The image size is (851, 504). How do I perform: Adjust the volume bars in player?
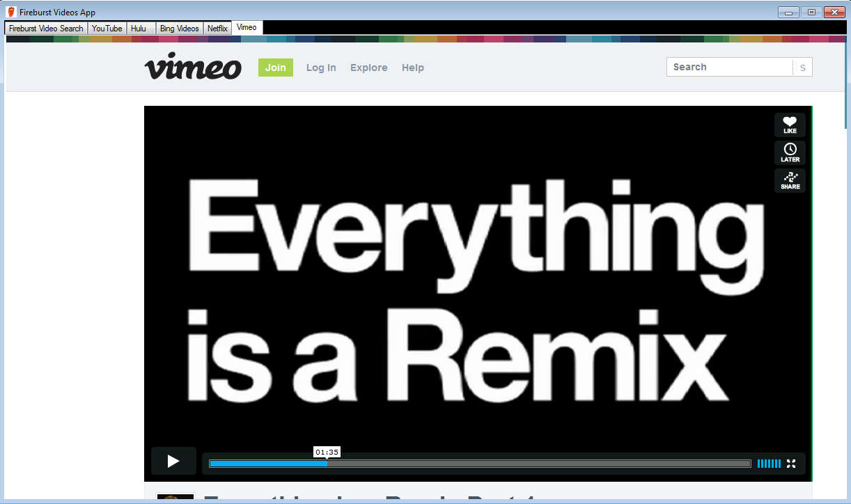769,464
